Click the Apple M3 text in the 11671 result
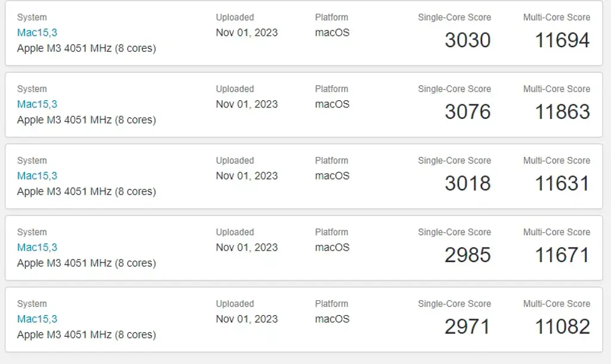Screen dimensions: 611x364 [x=87, y=263]
